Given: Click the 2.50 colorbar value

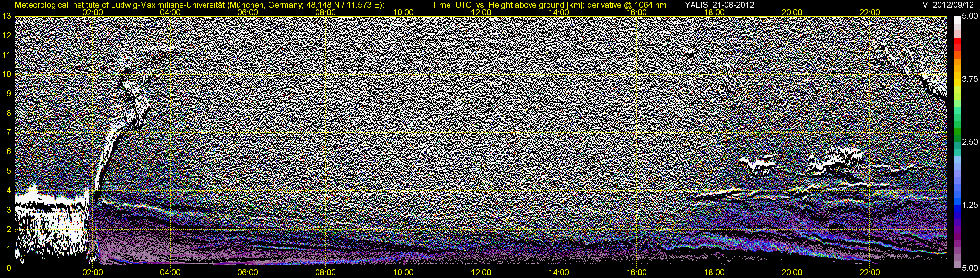Looking at the screenshot, I should click(x=970, y=142).
